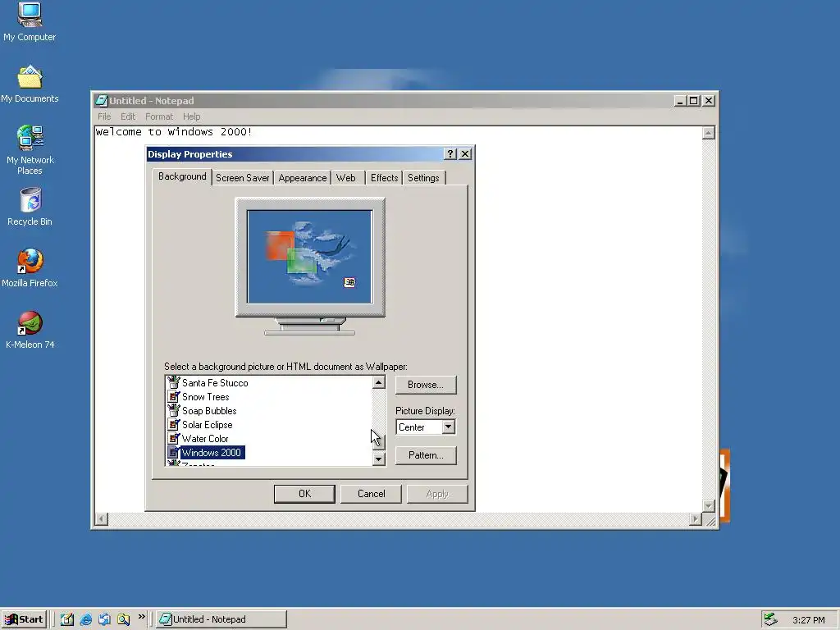
Task: Switch to the Background tab
Action: coord(182,176)
